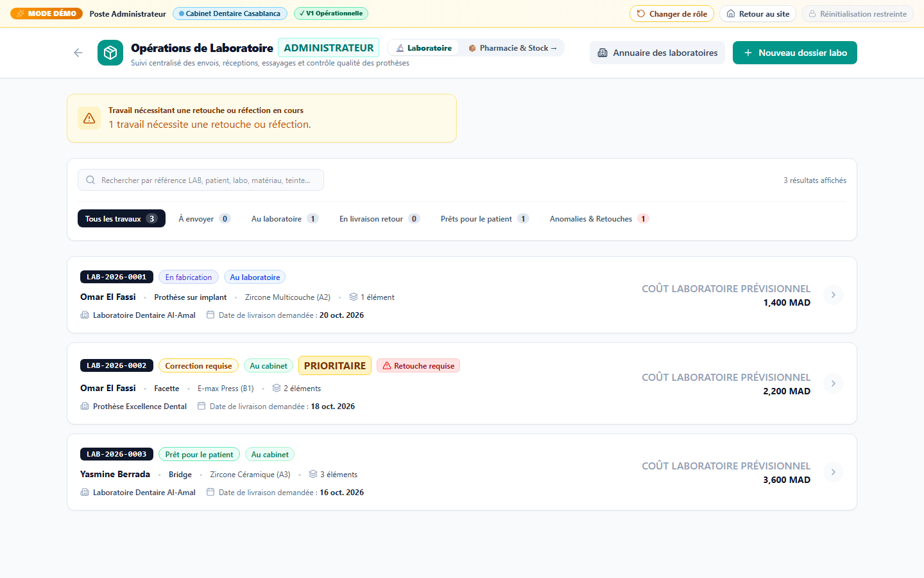
Task: Click the teal laboratory cube logo
Action: [110, 53]
